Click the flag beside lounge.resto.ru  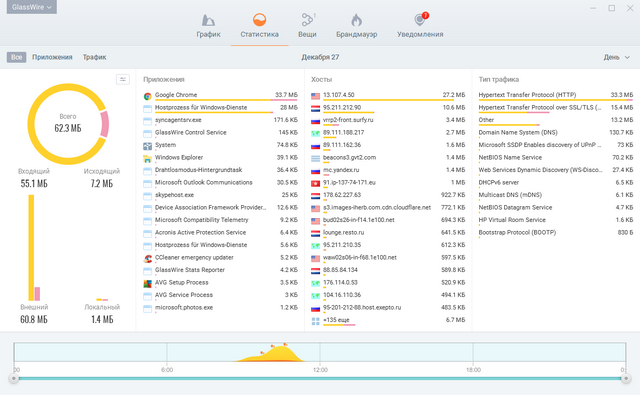tap(316, 234)
